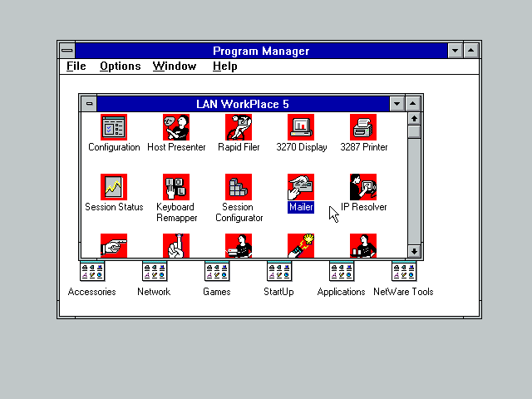Open the StartUp program group
The width and height of the screenshot is (532, 399).
pyautogui.click(x=279, y=272)
